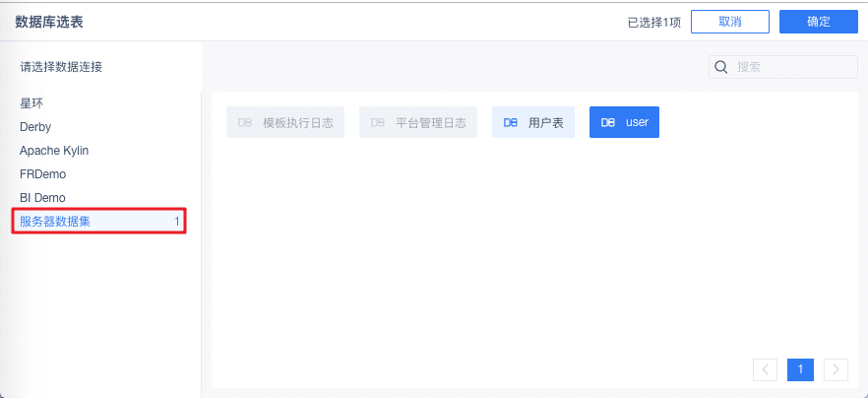The image size is (868, 398).
Task: Focus the 搜索 input field
Action: click(782, 67)
